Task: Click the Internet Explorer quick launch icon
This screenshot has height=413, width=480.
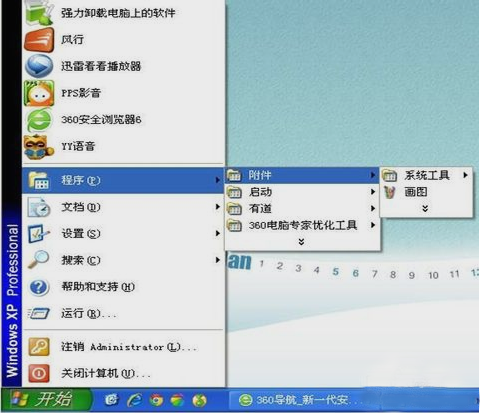Action: [x=135, y=400]
